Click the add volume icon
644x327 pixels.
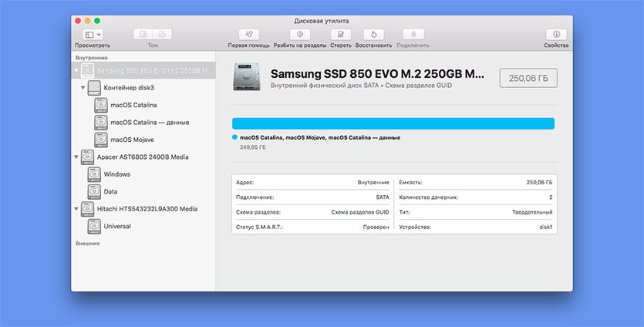143,35
